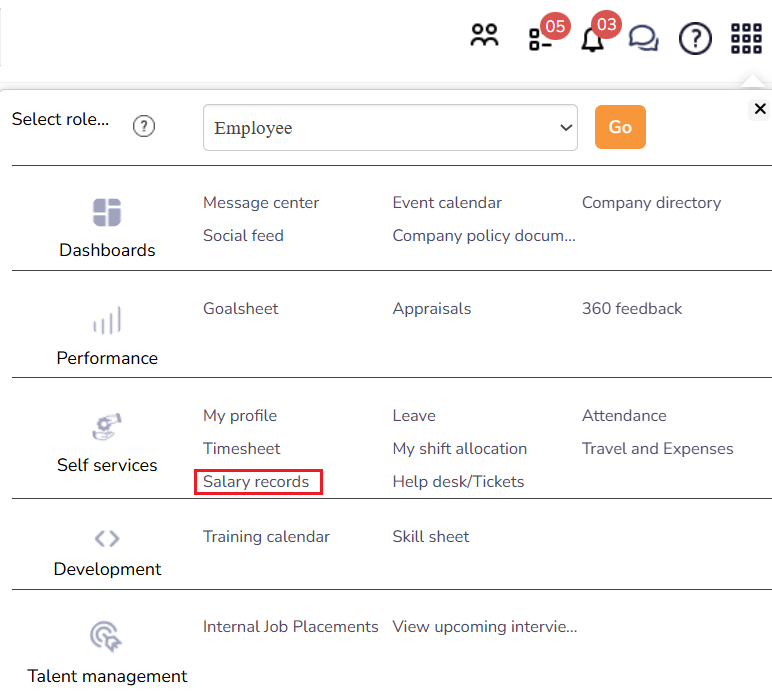Go to Travel and Expenses

(657, 449)
